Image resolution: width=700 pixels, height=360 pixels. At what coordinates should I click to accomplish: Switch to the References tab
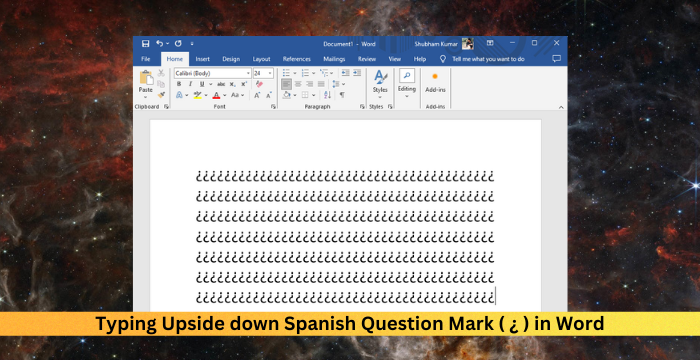tap(296, 59)
